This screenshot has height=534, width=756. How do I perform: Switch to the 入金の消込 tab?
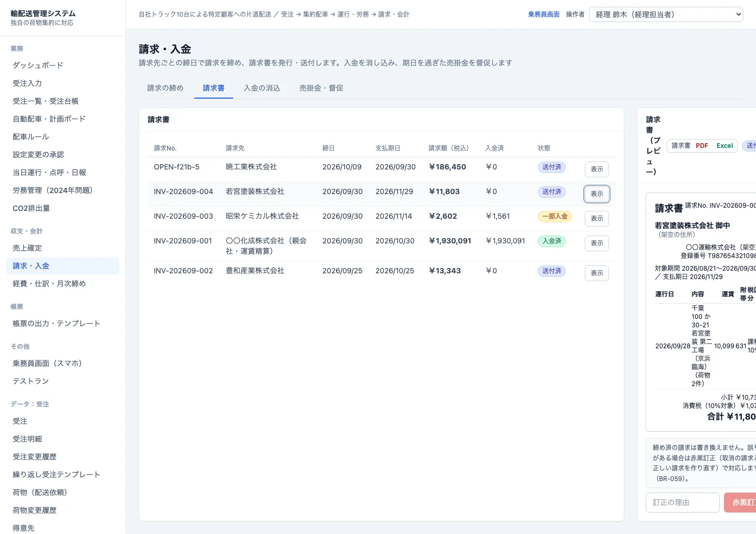tap(262, 88)
